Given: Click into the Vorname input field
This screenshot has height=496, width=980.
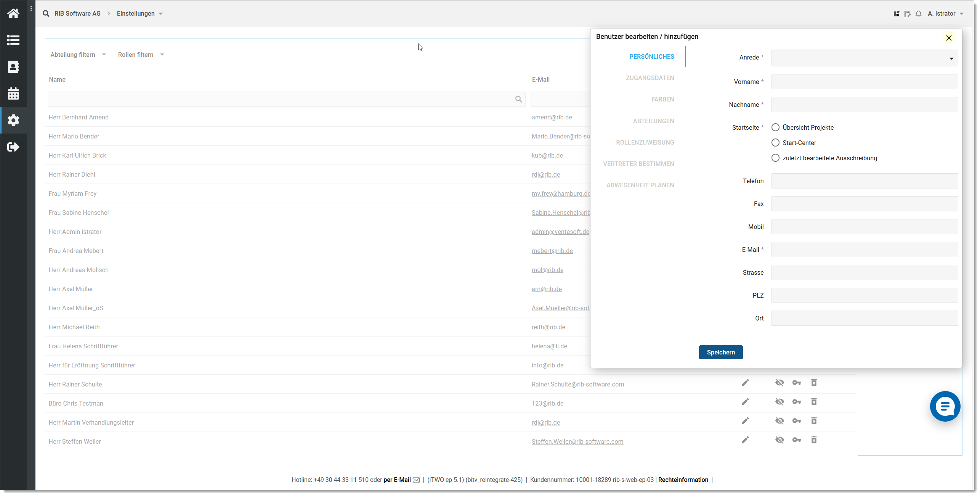Looking at the screenshot, I should click(864, 82).
